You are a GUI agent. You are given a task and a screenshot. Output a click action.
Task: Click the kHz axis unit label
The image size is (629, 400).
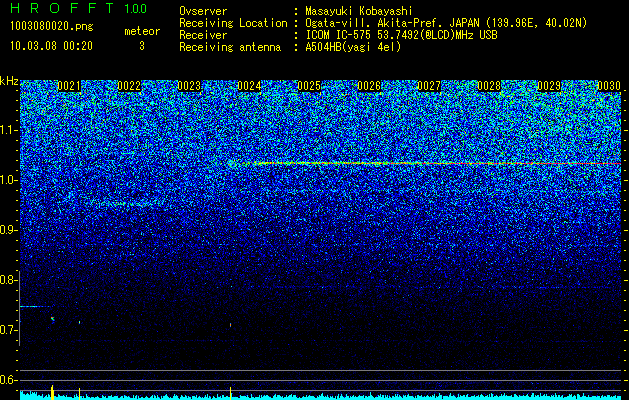tap(9, 81)
